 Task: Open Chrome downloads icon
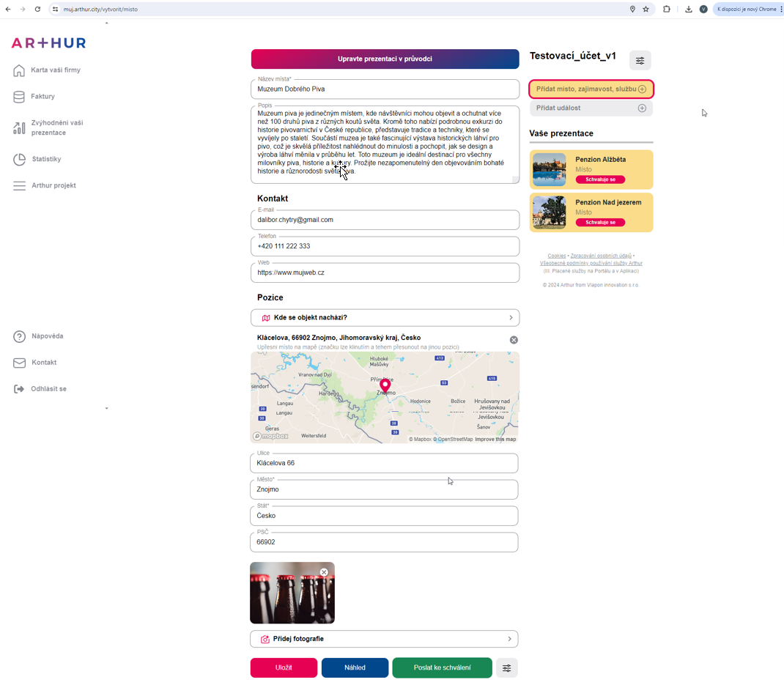pos(689,10)
